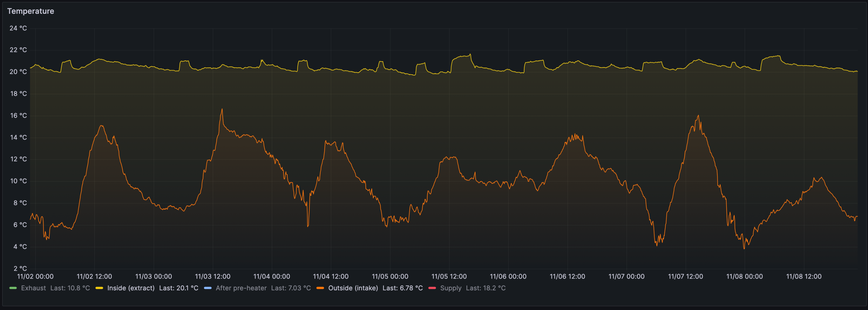Click the 'Last: 20.1 °C' Inside value
Viewport: 868px width, 310px height.
(179, 288)
